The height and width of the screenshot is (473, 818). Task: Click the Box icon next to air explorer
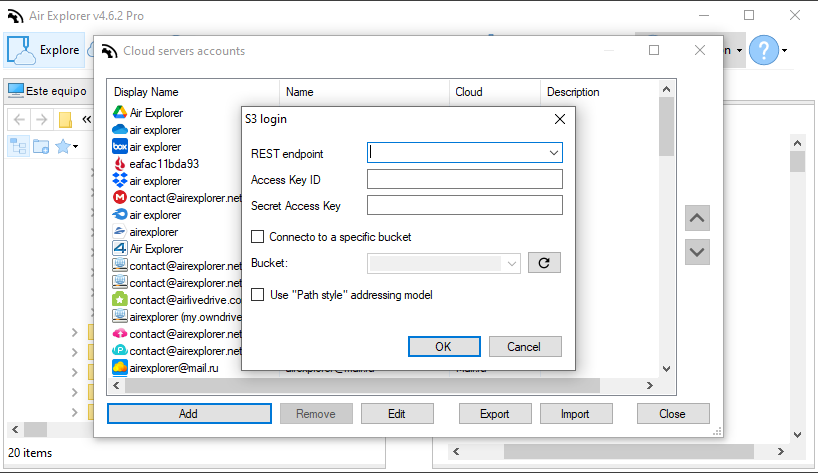(x=120, y=147)
